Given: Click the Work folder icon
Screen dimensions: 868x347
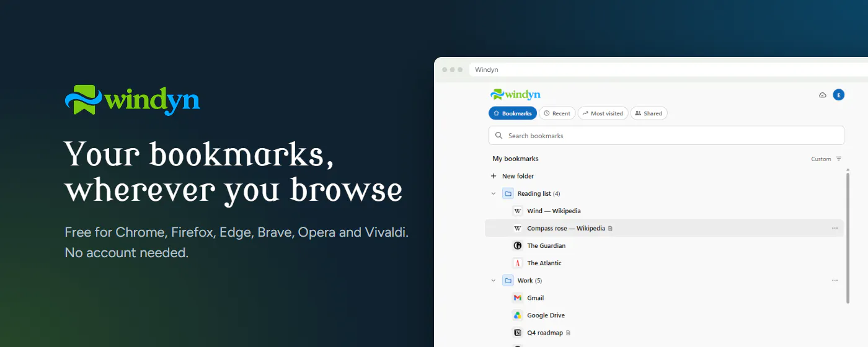Looking at the screenshot, I should (508, 281).
